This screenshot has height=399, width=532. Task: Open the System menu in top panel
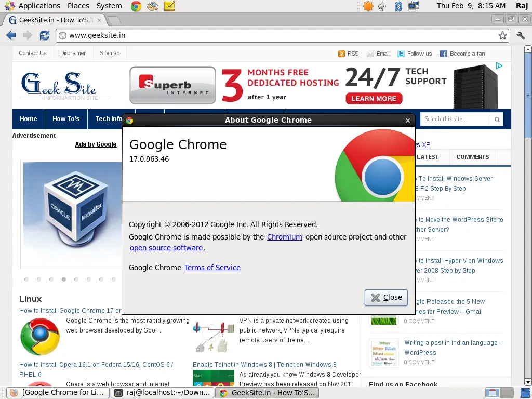(109, 6)
